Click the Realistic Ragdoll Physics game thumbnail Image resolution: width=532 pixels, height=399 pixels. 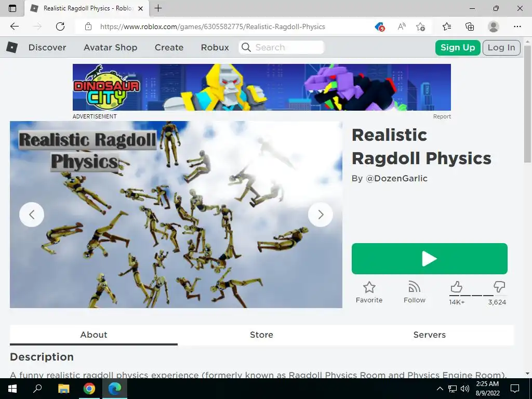[x=176, y=215]
